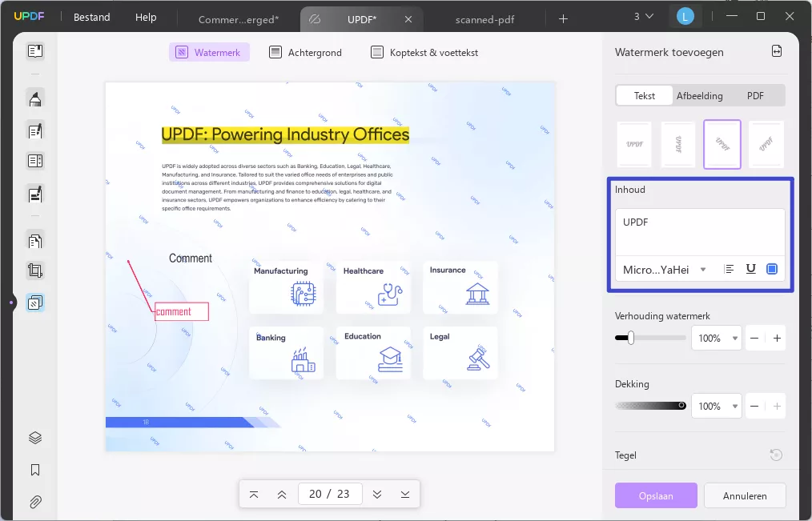Viewport: 812px width, 521px height.
Task: Go to the next page
Action: click(x=377, y=495)
